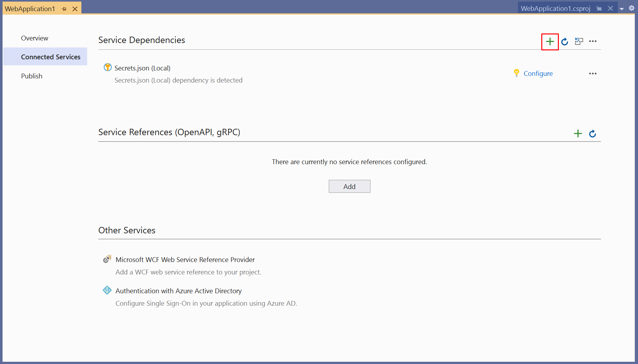Expand the WebApplication1.csproj tab menu
The height and width of the screenshot is (364, 638).
[x=622, y=9]
